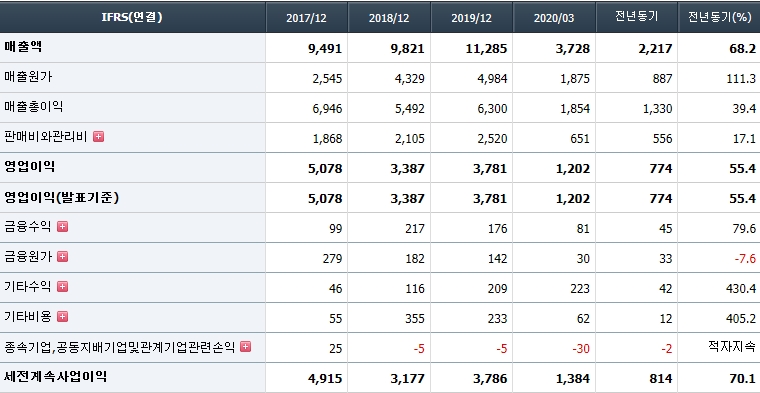
Task: Click 매출액 growth value 68.2
Action: click(x=744, y=48)
